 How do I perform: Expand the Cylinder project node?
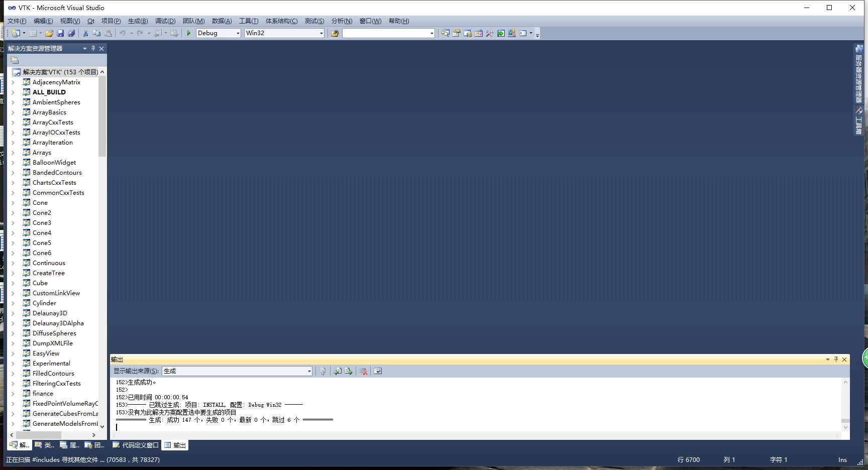13,303
